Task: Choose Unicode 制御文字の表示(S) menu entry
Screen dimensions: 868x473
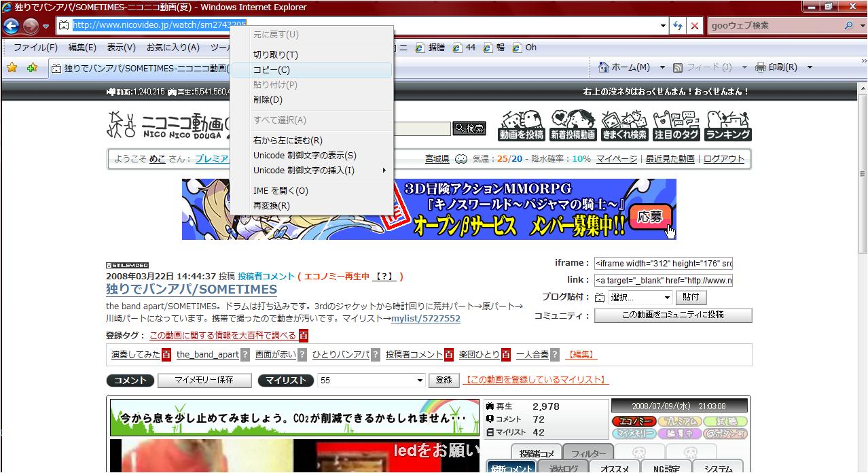Action: tap(312, 156)
